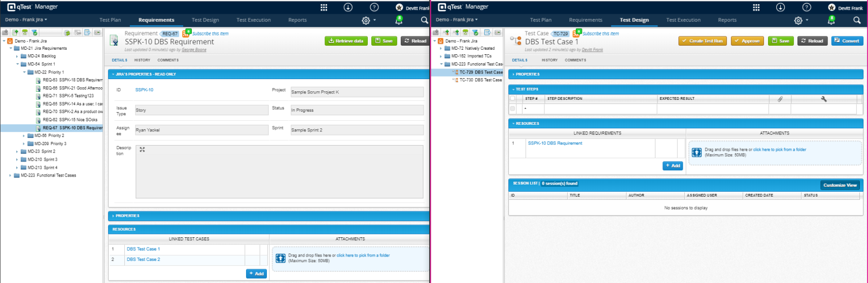
Task: Collapse Test Steps section
Action: click(513, 89)
